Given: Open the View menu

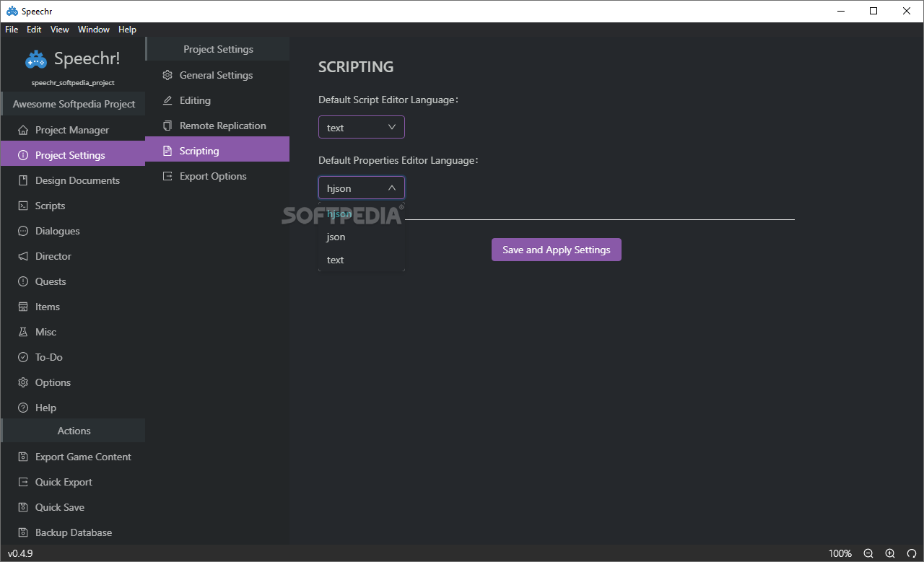Looking at the screenshot, I should (60, 30).
